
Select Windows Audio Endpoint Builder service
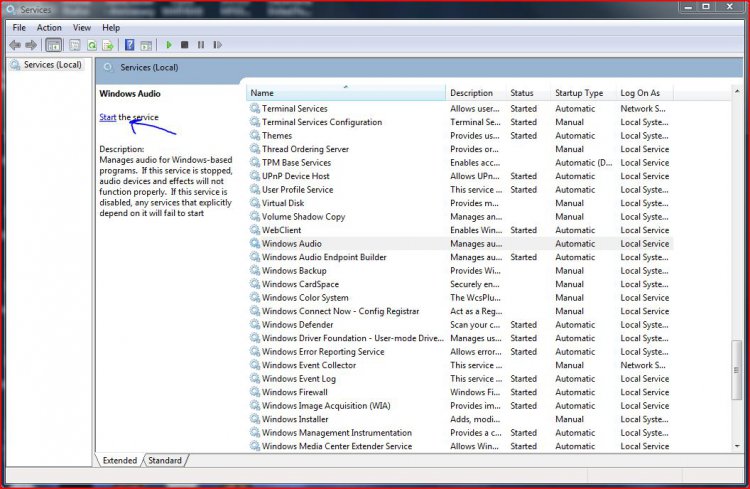pyautogui.click(x=460, y=257)
